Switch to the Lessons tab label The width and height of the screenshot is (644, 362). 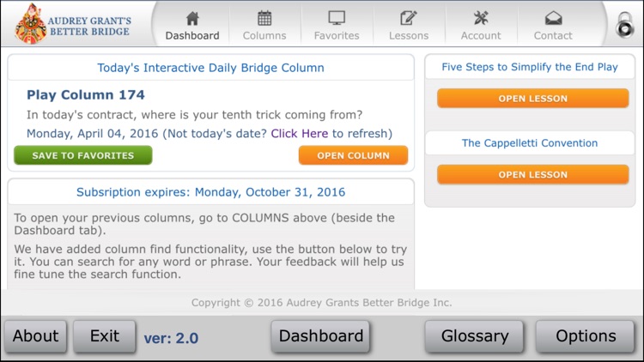tap(409, 36)
